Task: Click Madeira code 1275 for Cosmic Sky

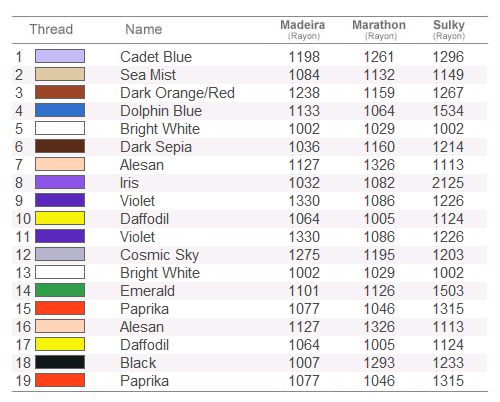Action: tap(304, 255)
